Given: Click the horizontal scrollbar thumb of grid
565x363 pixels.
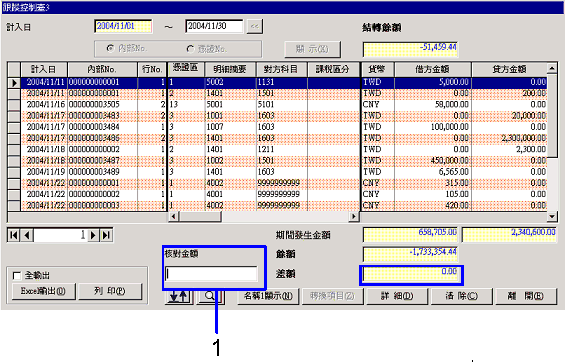Looking at the screenshot, I should point(200,216).
